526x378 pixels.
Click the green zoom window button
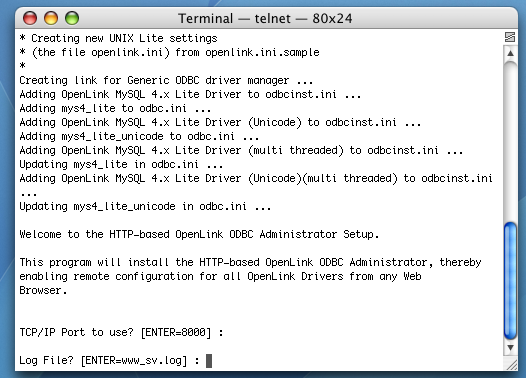[72, 18]
